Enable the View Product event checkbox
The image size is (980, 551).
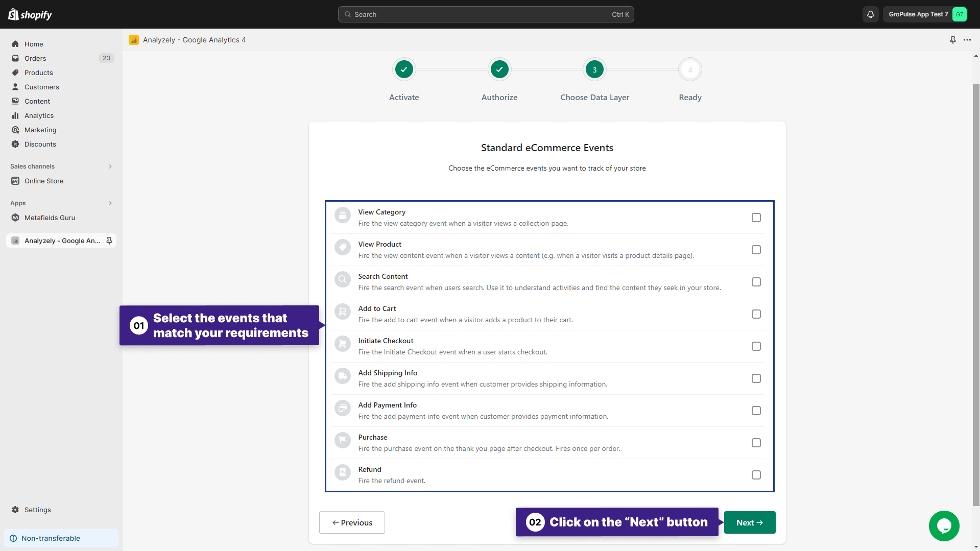point(756,250)
